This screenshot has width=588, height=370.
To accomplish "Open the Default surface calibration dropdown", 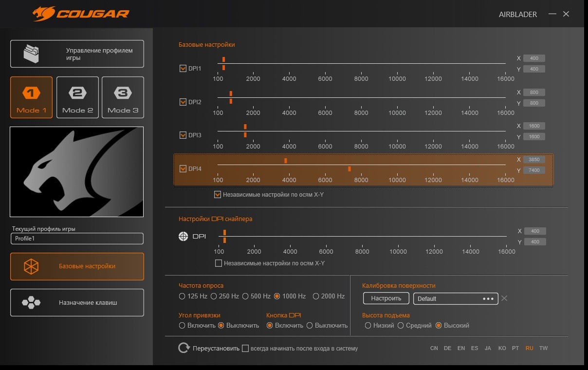I will coord(455,298).
